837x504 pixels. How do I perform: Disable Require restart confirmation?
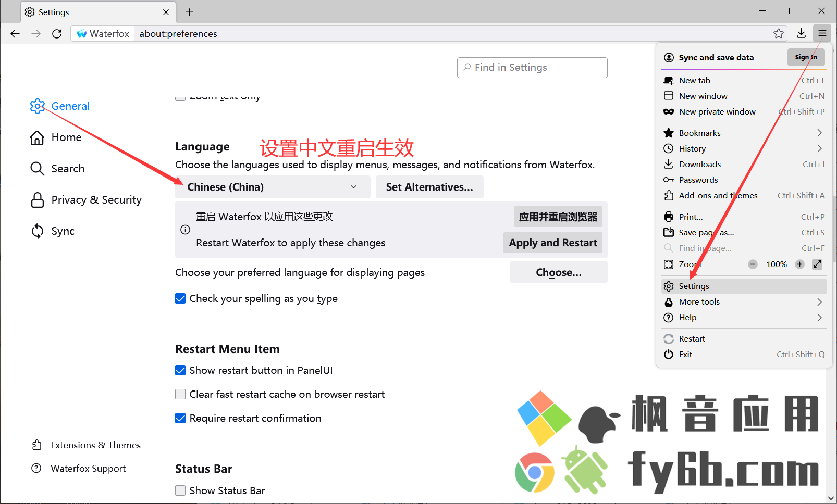(180, 419)
